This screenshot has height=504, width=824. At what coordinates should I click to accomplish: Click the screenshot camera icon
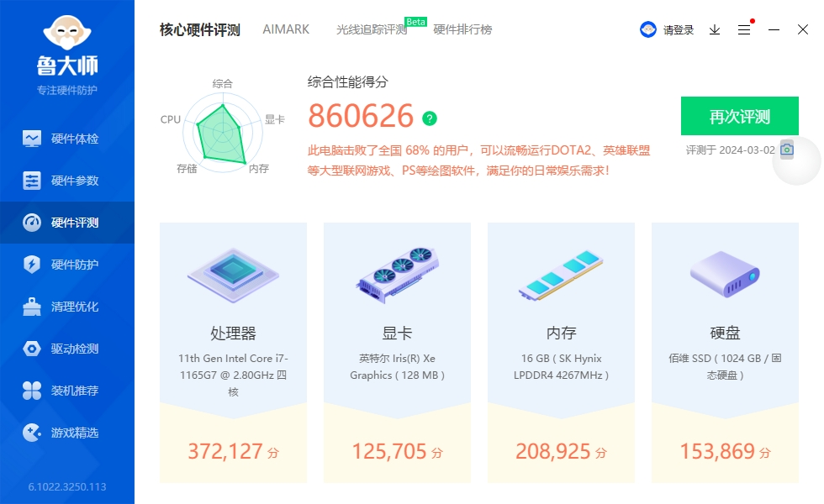pos(787,150)
